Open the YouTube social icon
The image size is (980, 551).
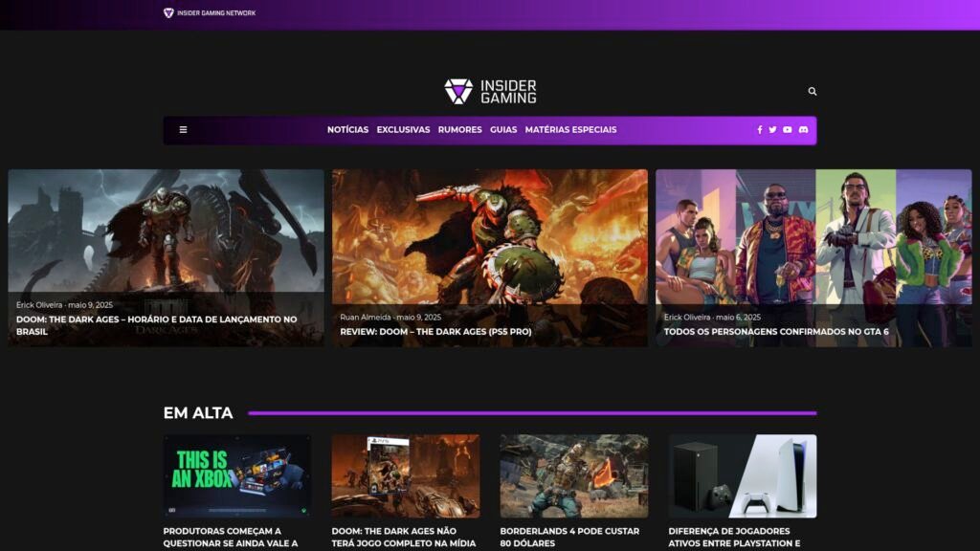(x=788, y=130)
